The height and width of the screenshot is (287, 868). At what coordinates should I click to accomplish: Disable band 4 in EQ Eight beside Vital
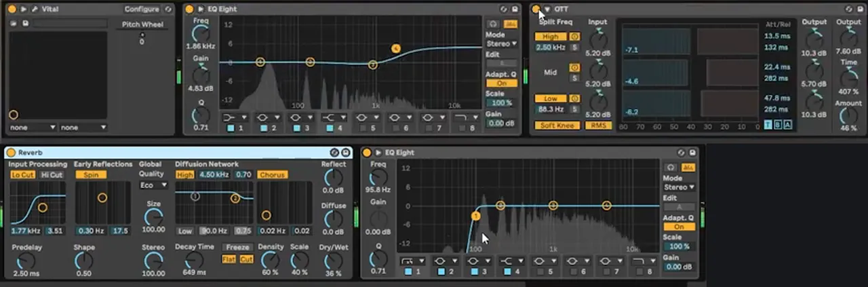[x=330, y=128]
